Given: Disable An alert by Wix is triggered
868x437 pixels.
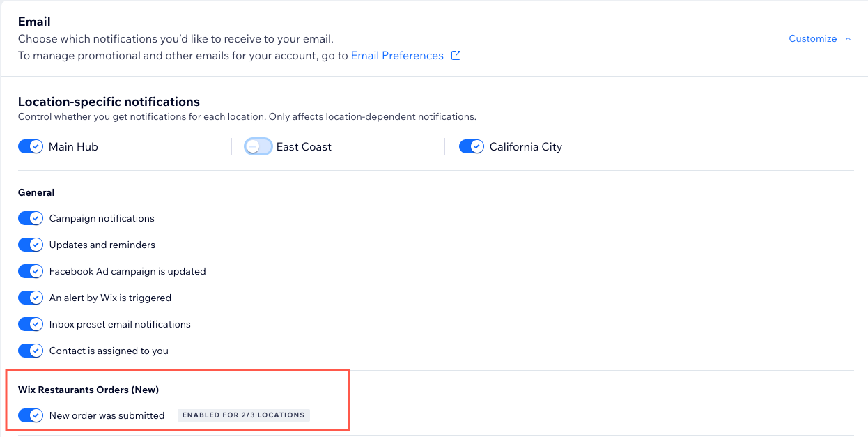Looking at the screenshot, I should coord(31,298).
